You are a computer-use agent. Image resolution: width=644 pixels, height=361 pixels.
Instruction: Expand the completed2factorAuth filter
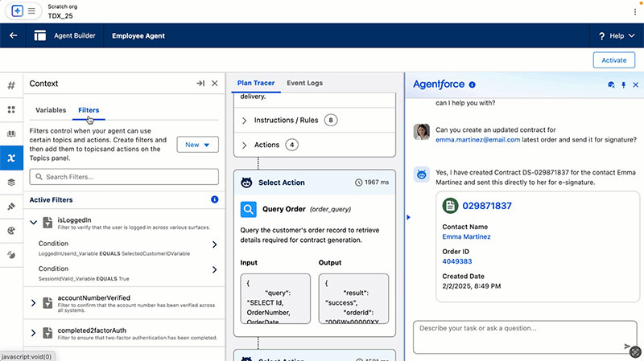pos(34,333)
